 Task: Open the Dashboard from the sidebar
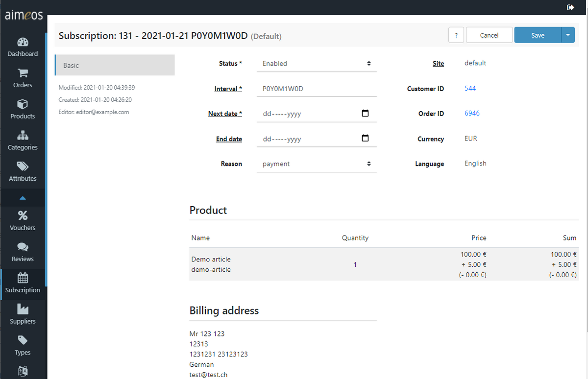23,47
